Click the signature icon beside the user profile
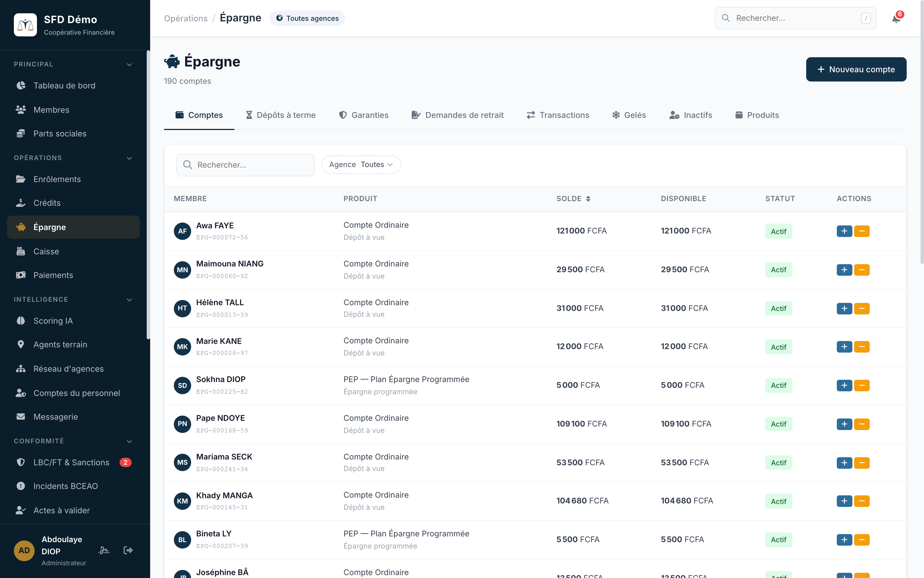The image size is (924, 578). click(104, 550)
